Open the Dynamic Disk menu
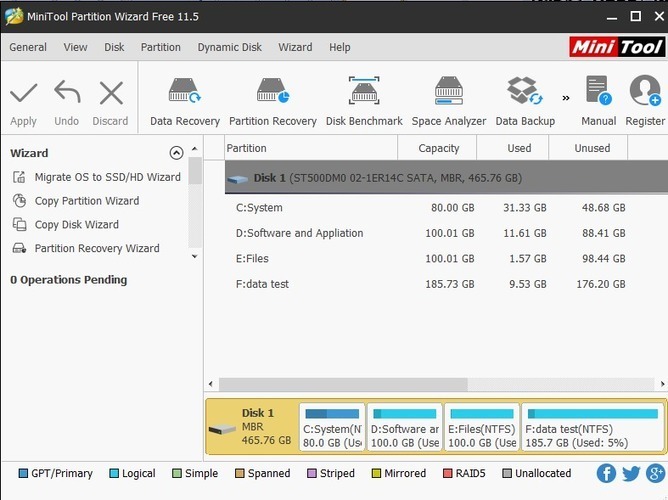 click(x=229, y=47)
